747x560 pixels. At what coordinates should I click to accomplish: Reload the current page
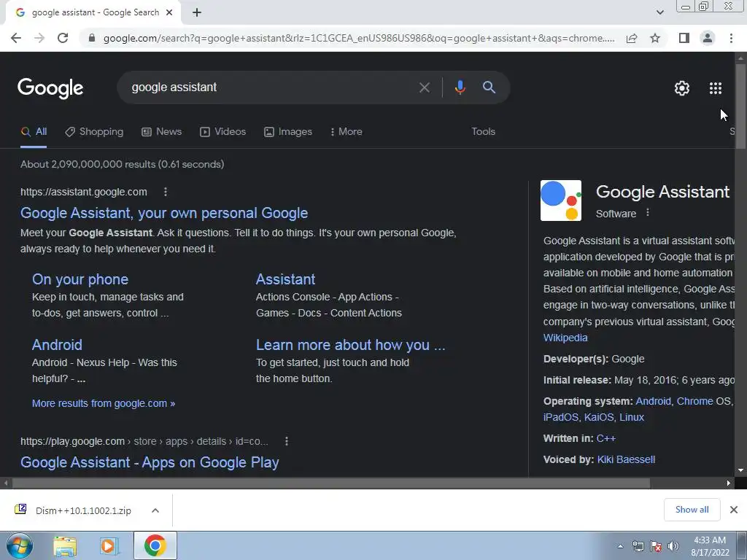click(x=63, y=38)
